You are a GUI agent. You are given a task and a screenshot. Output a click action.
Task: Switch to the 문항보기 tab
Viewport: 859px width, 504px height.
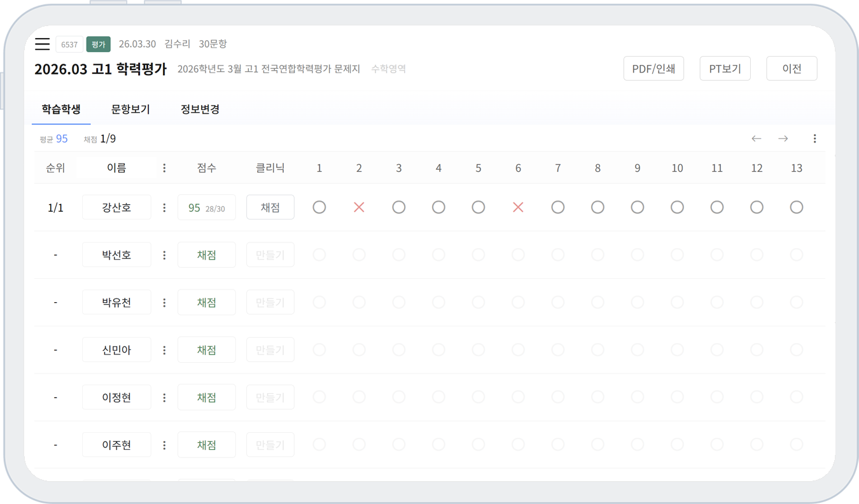[130, 109]
